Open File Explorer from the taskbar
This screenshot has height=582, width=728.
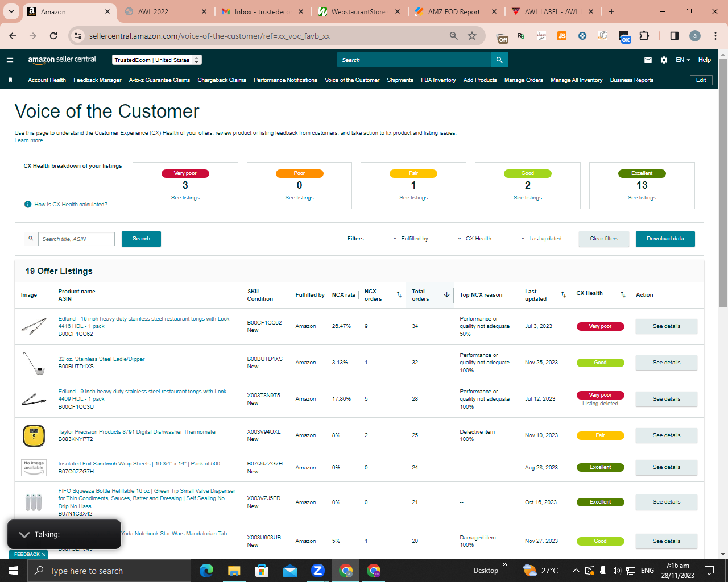tap(234, 571)
